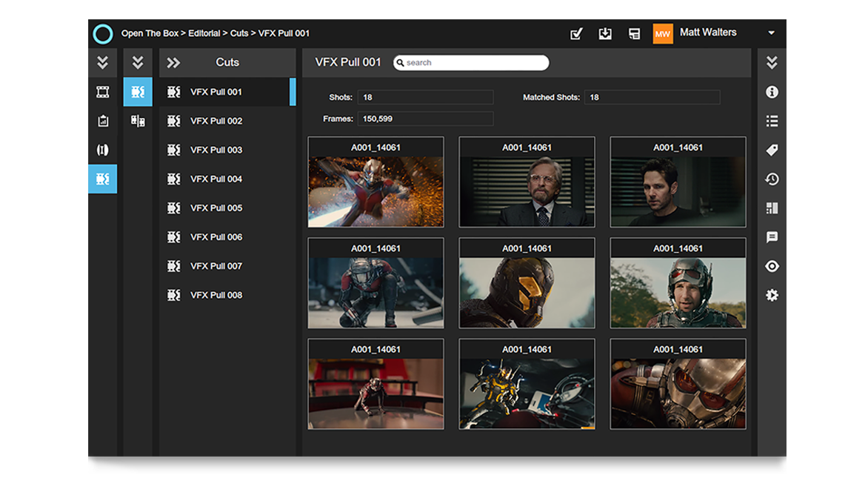Click the Cuts link in the breadcrumb
Image resolution: width=868 pixels, height=481 pixels.
[x=239, y=33]
